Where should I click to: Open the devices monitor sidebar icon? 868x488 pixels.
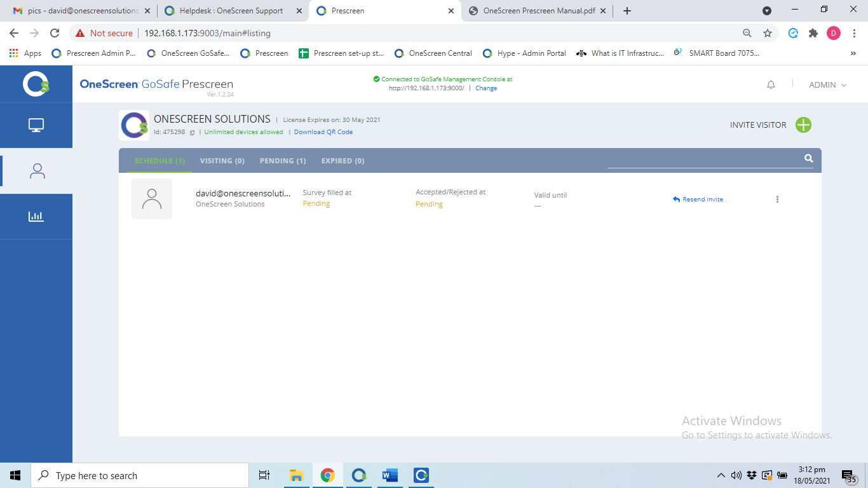point(36,125)
